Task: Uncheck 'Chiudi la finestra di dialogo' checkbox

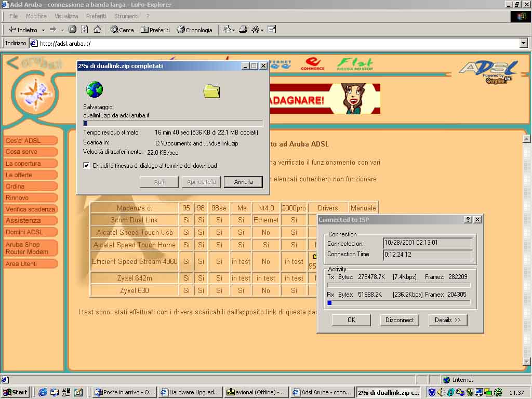Action: (87, 166)
